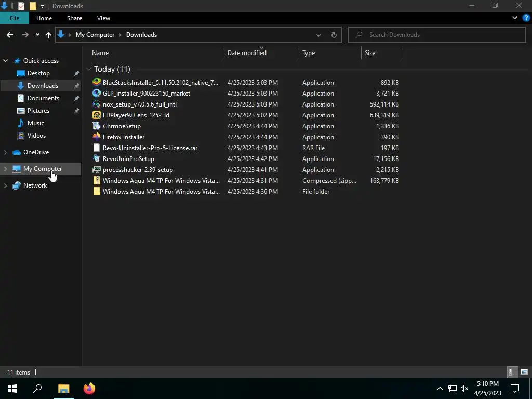Viewport: 532px width, 399px height.
Task: Open the recent locations dropdown
Action: click(37, 35)
